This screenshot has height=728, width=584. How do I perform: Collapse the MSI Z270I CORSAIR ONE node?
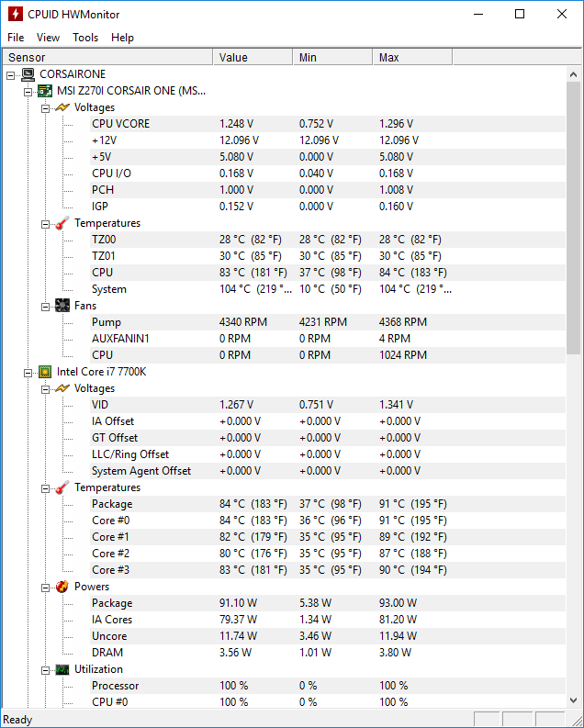[x=28, y=92]
